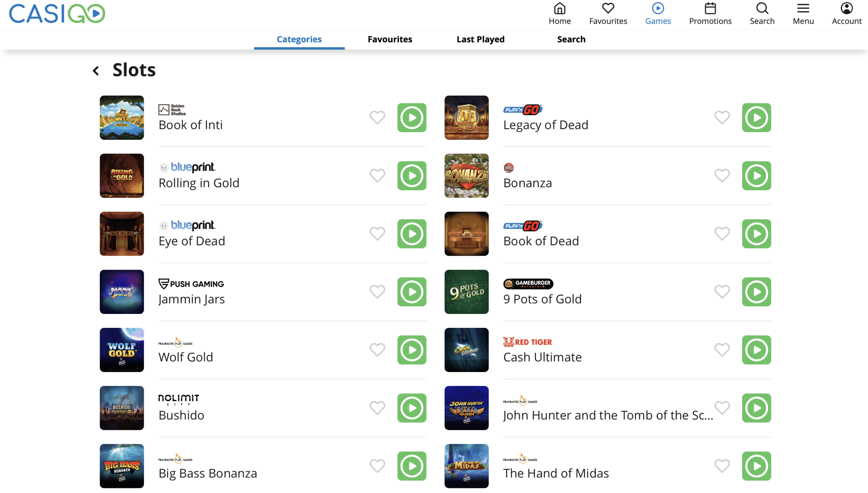Mark The Hand of Midas as favourite
The image size is (868, 493).
click(722, 466)
